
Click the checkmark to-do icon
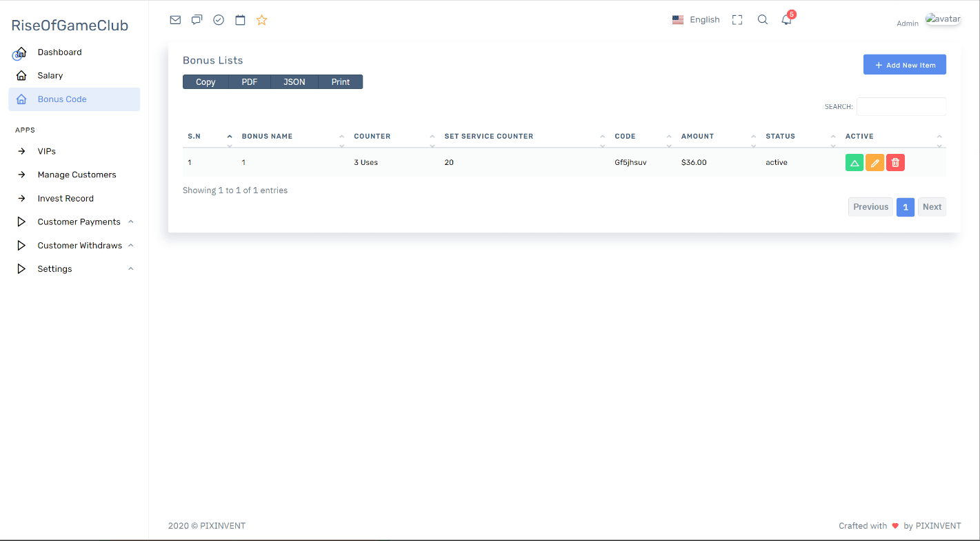pyautogui.click(x=219, y=20)
